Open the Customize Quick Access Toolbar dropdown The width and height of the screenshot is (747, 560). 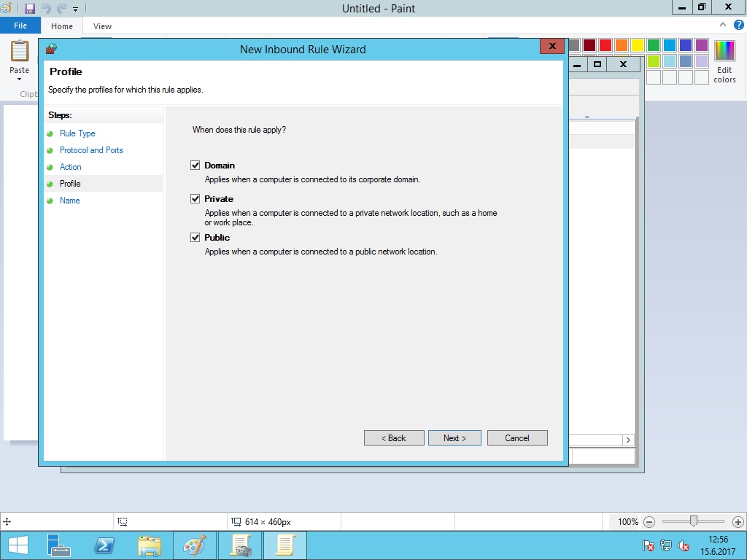pyautogui.click(x=75, y=9)
